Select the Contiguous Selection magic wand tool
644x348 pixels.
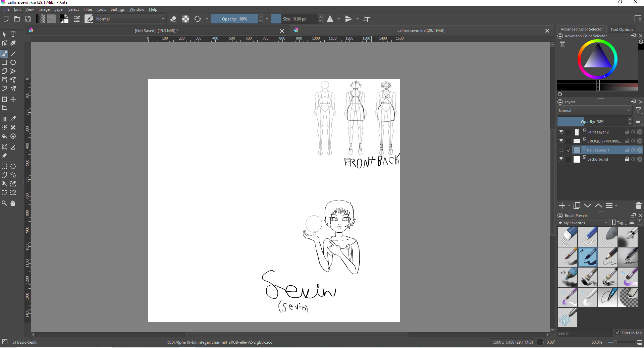(x=4, y=184)
